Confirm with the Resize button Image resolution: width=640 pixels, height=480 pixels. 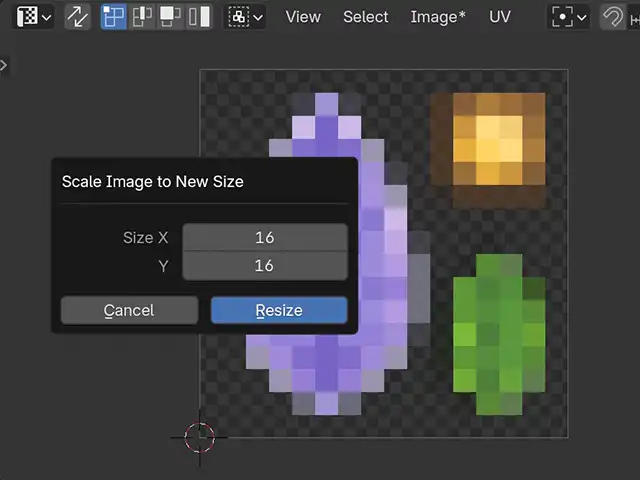coord(279,310)
